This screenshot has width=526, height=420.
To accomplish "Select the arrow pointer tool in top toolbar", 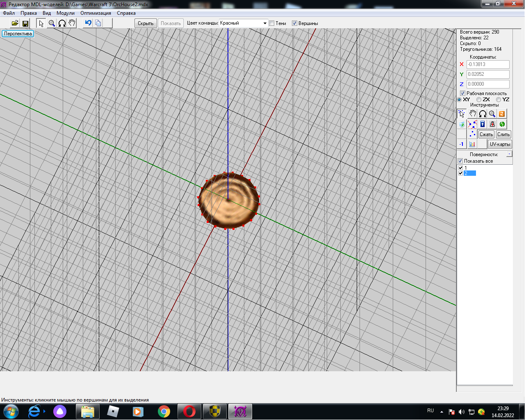I will (41, 23).
